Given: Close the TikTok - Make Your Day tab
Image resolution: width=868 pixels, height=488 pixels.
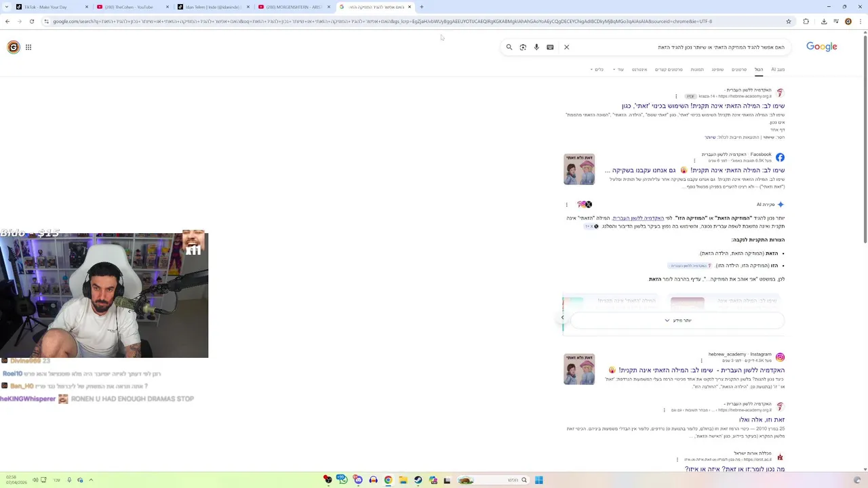Looking at the screenshot, I should (x=86, y=7).
